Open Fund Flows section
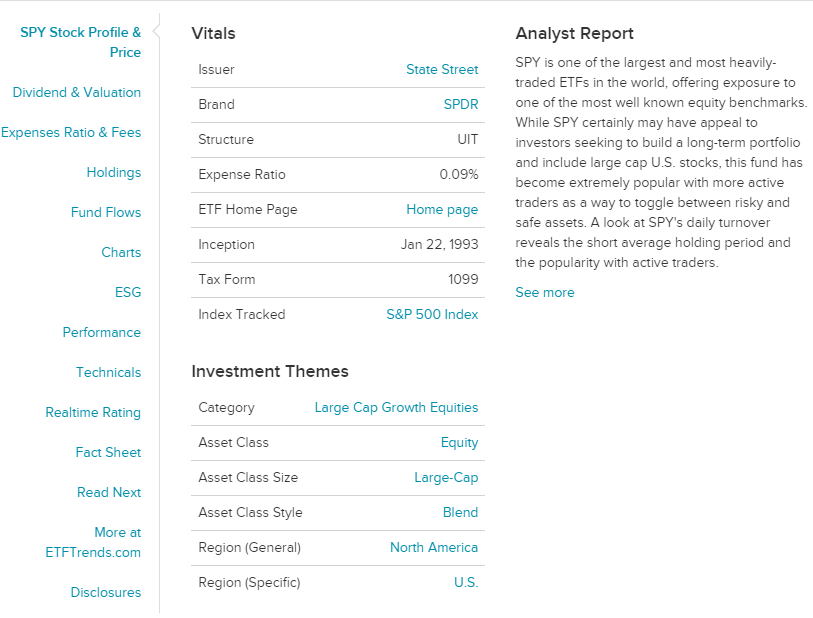Screen dimensions: 813x618 106,212
